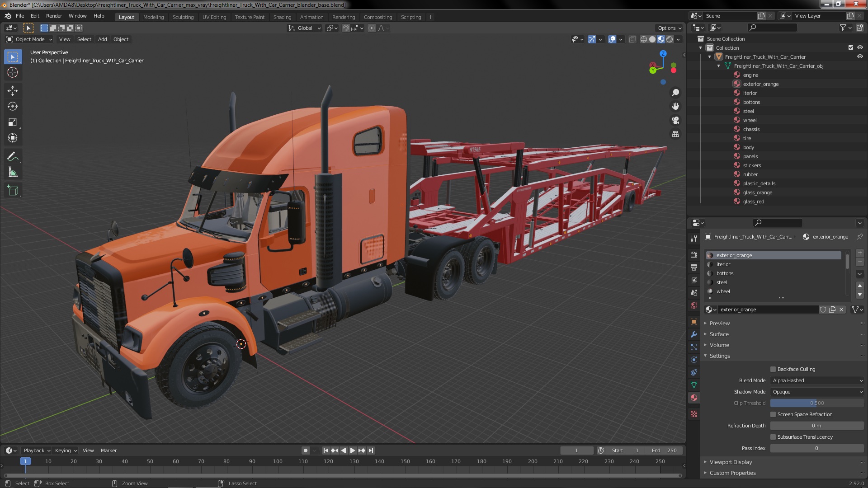The image size is (868, 488).
Task: Choose the Transform tool
Action: pos(13,138)
